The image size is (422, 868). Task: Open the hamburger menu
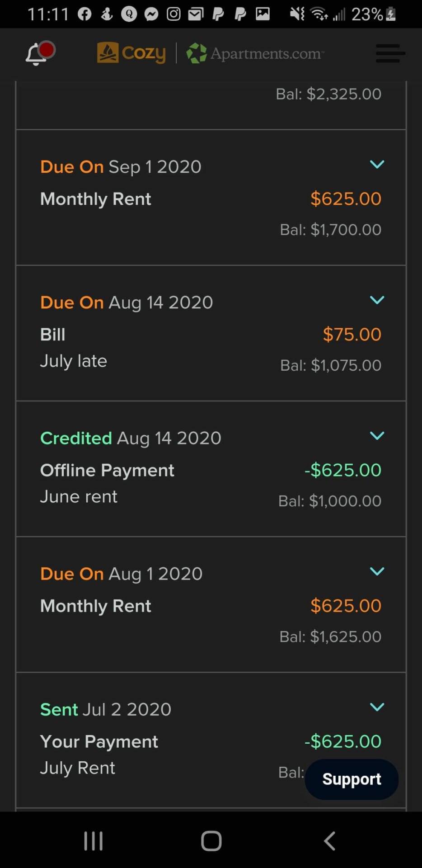pos(390,53)
